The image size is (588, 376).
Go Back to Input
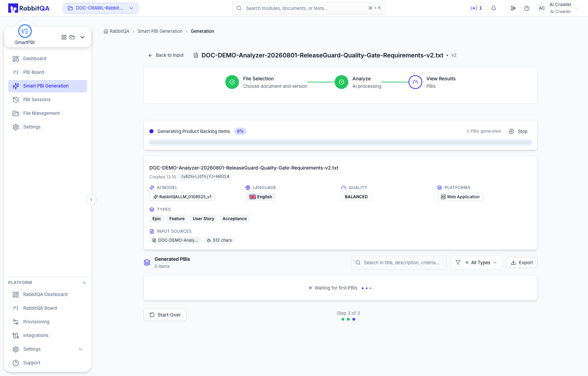tap(166, 55)
